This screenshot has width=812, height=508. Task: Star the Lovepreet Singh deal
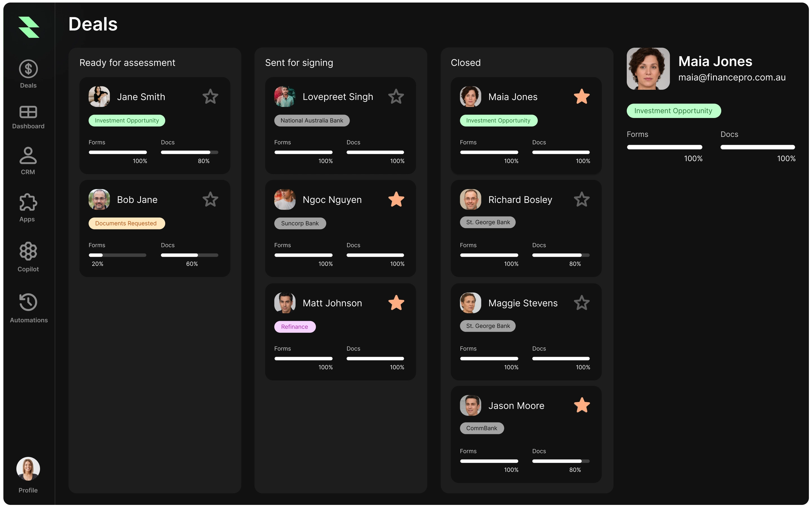(x=396, y=97)
